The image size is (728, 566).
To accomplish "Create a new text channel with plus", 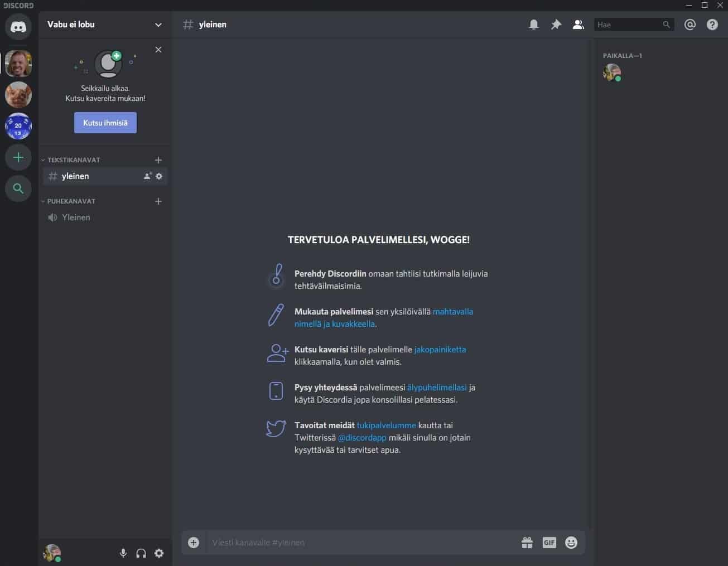I will [x=158, y=160].
